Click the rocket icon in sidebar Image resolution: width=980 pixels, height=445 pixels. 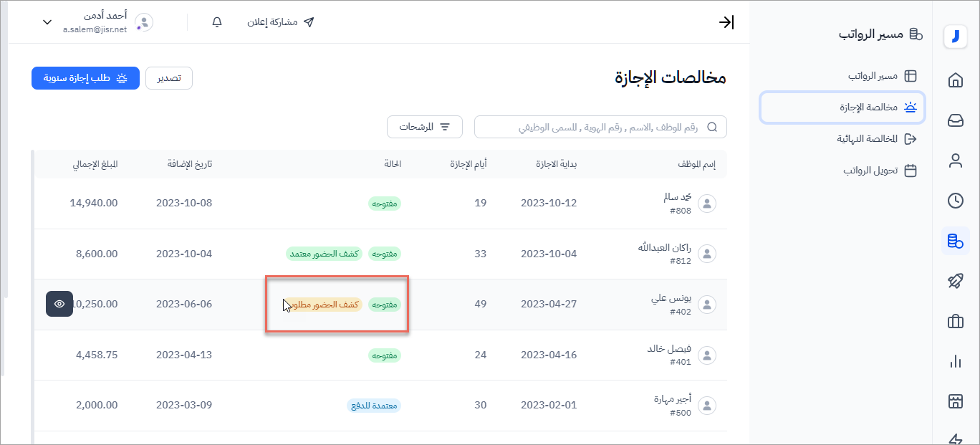click(x=955, y=282)
